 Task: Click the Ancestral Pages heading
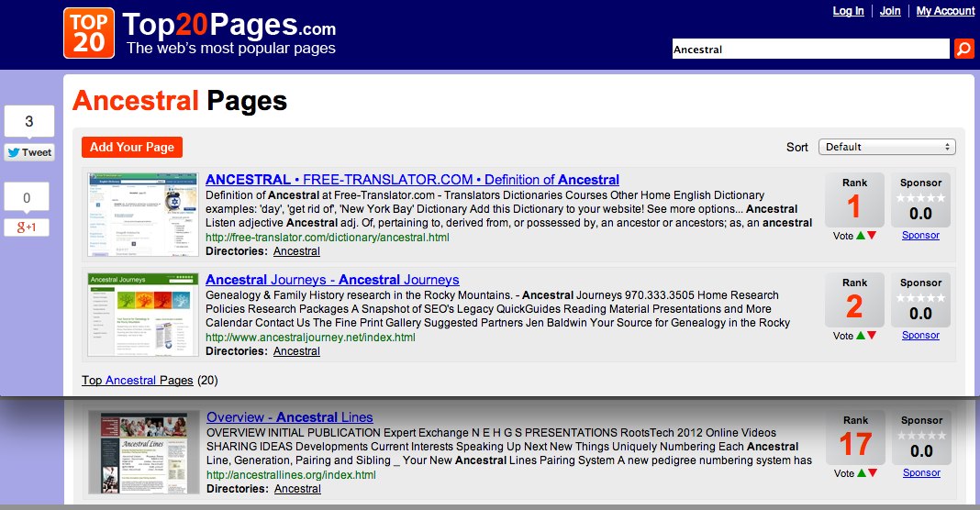click(x=180, y=101)
